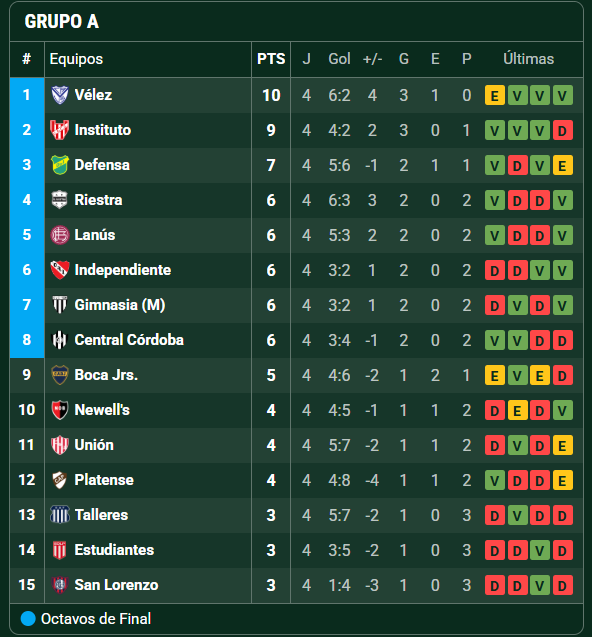Click Instituto's red D result badge

click(x=562, y=130)
